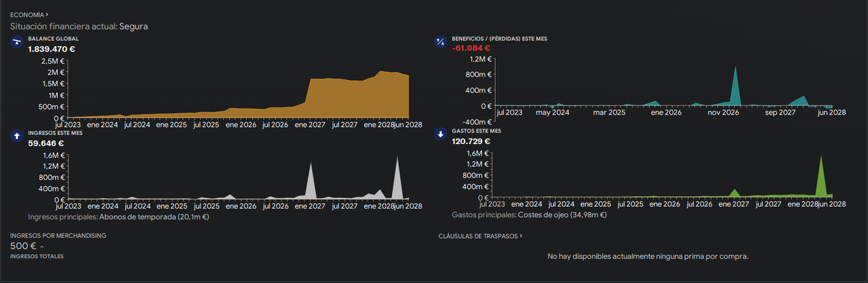Click the GASTOS ESTE MES heading

pos(476,130)
